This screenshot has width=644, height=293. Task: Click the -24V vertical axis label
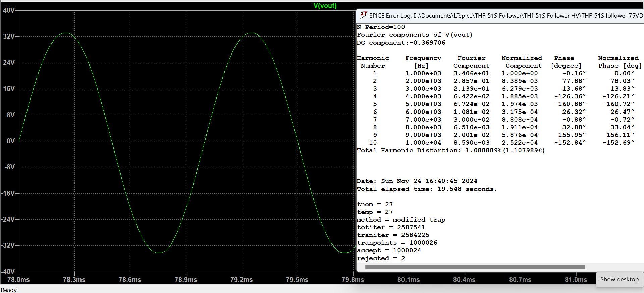8,219
